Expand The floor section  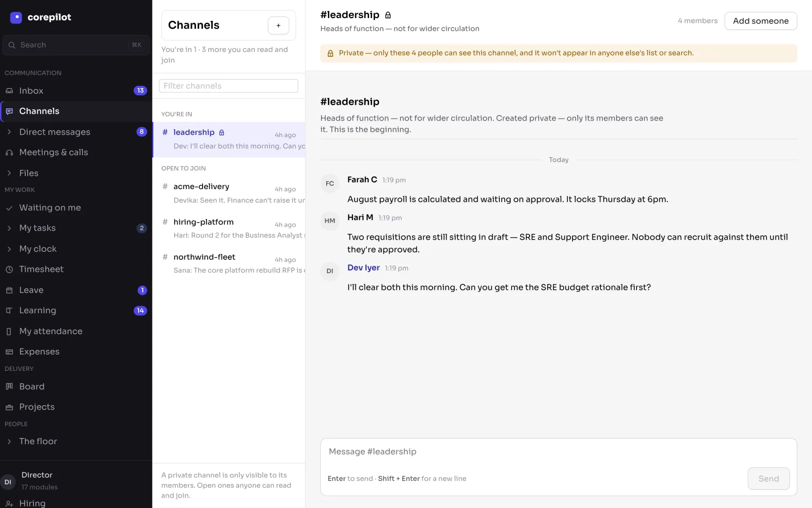[9, 442]
